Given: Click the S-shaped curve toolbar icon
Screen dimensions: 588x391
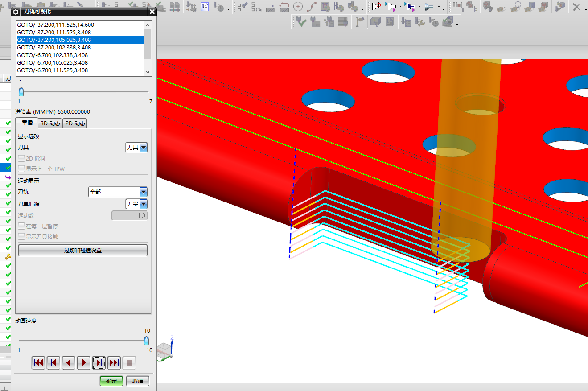Looking at the screenshot, I should pos(312,7).
